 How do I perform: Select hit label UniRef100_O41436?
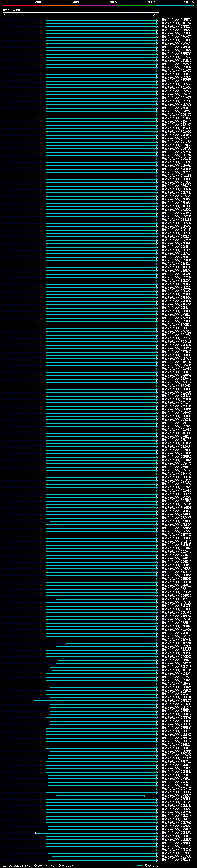pyautogui.click(x=176, y=128)
